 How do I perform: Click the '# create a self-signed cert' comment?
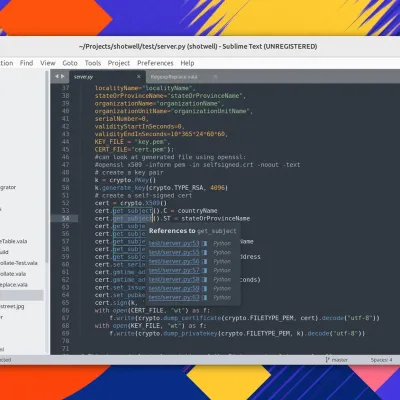(143, 196)
